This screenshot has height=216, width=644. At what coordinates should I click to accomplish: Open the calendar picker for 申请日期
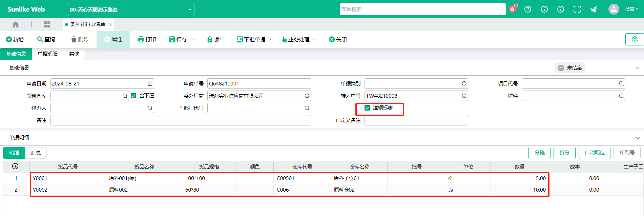pyautogui.click(x=150, y=84)
